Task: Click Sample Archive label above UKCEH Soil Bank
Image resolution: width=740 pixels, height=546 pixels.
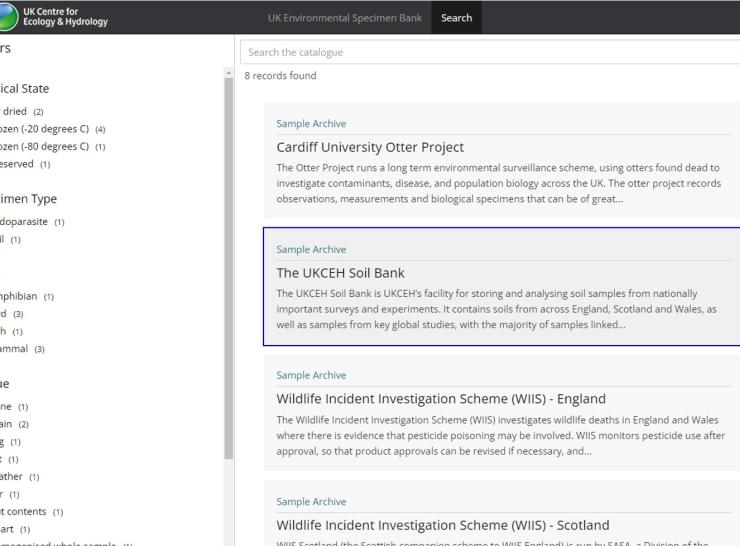Action: (311, 249)
